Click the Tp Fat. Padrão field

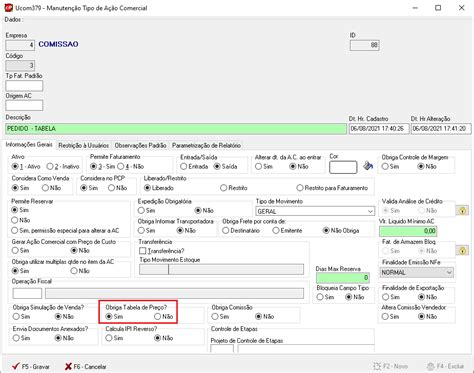click(x=24, y=86)
